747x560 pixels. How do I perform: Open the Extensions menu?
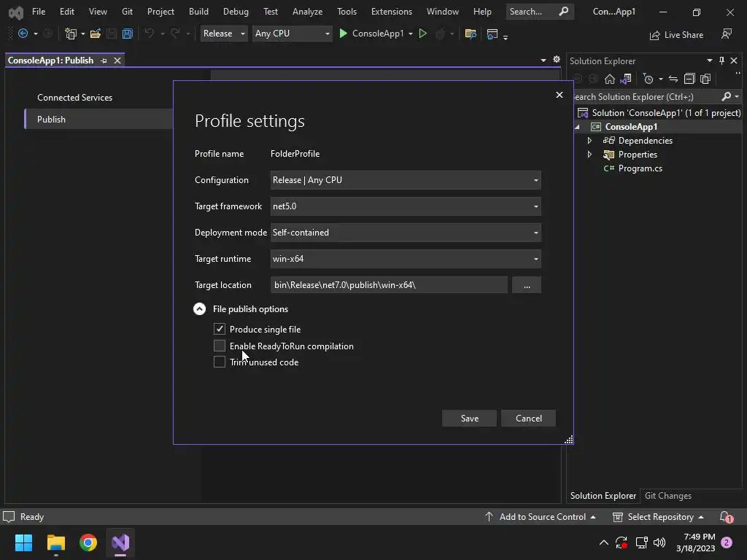392,12
